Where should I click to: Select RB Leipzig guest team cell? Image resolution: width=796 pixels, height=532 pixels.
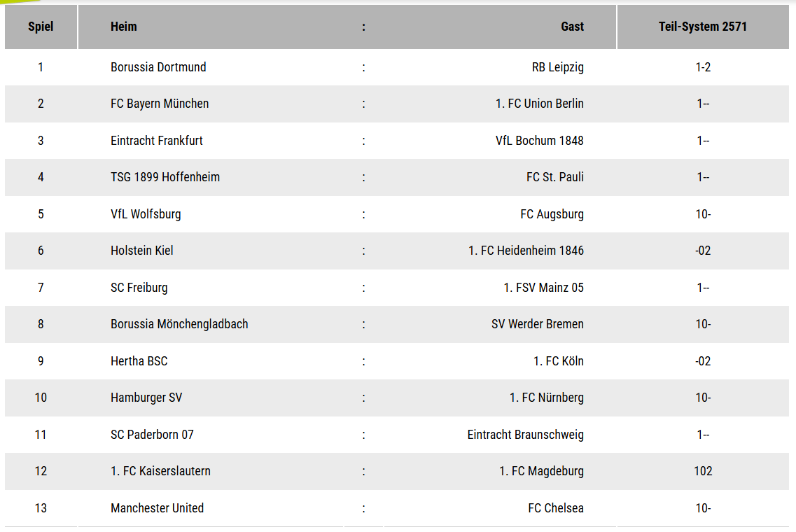(x=557, y=67)
